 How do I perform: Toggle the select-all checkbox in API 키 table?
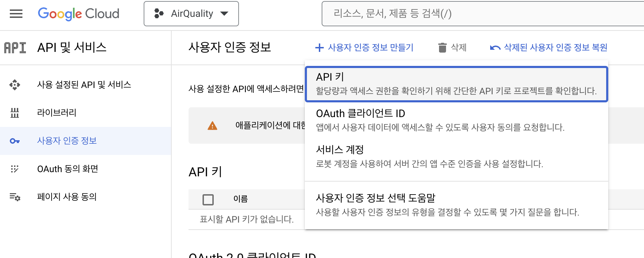click(x=208, y=199)
